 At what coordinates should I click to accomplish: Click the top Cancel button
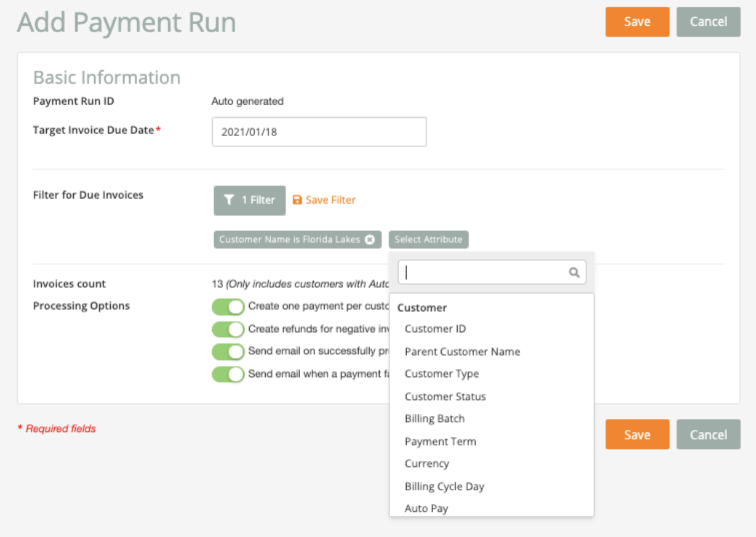pos(709,22)
